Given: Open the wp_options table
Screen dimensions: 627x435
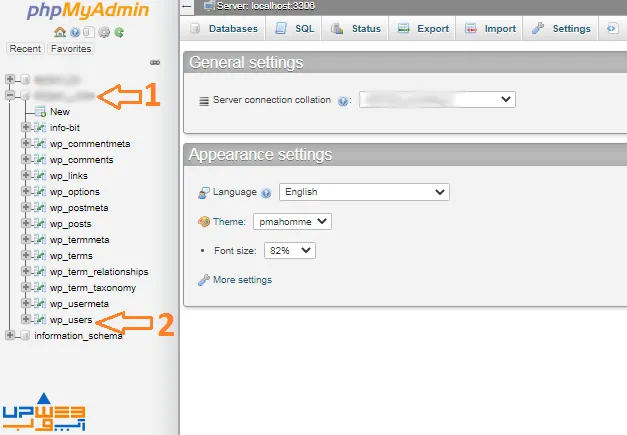Looking at the screenshot, I should tap(75, 192).
